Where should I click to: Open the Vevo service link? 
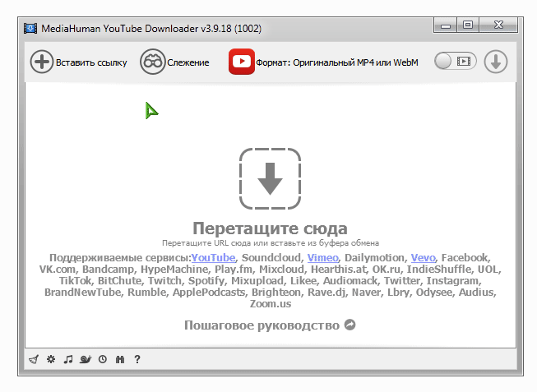point(424,257)
